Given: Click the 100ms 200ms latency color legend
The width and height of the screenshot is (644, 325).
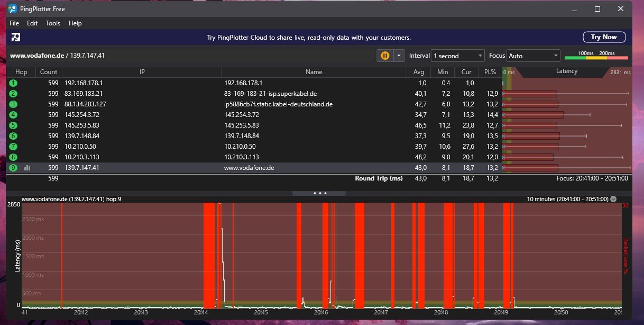Looking at the screenshot, I should click(x=596, y=56).
